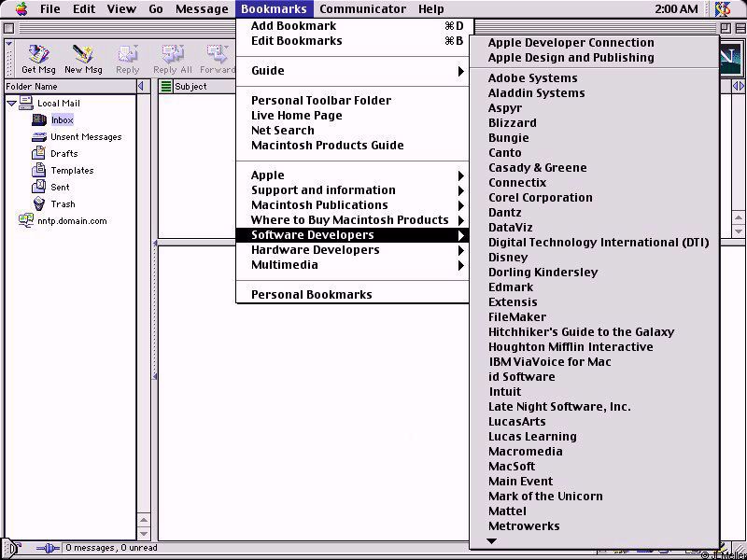
Task: Choose FileMaker bookmark
Action: [594, 317]
